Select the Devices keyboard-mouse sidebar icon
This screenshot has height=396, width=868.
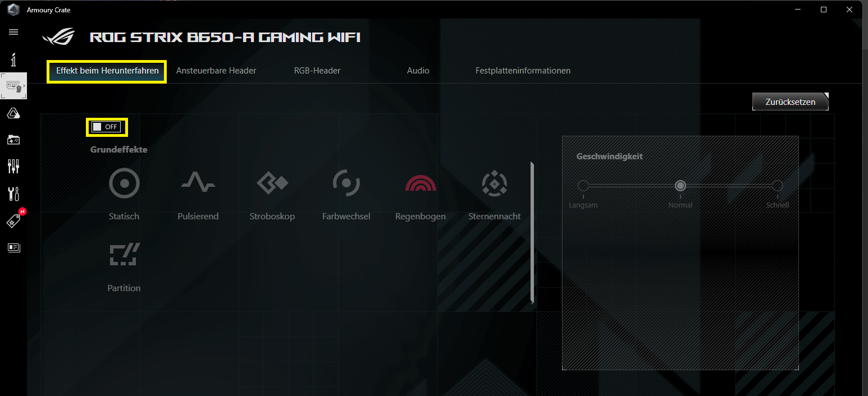coord(13,86)
